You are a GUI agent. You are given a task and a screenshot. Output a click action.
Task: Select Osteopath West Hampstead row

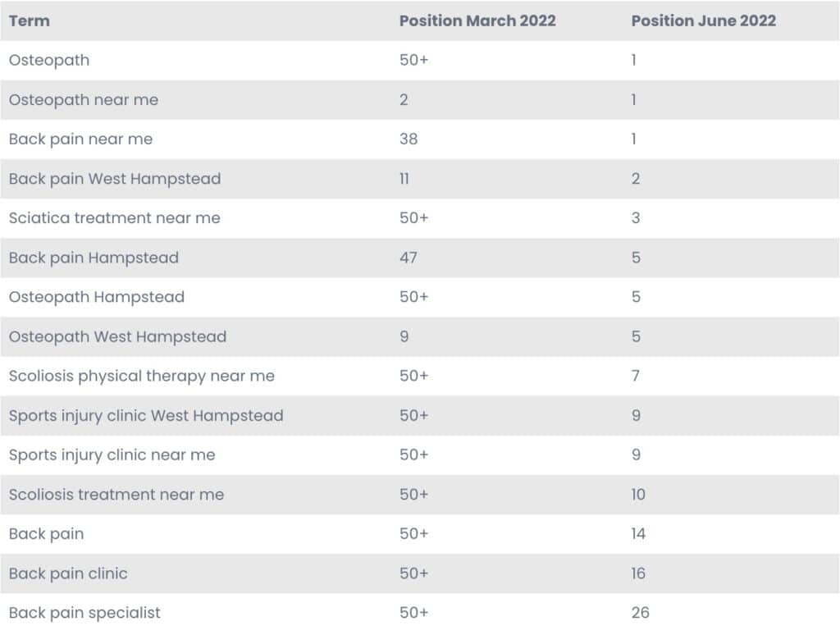pos(420,336)
